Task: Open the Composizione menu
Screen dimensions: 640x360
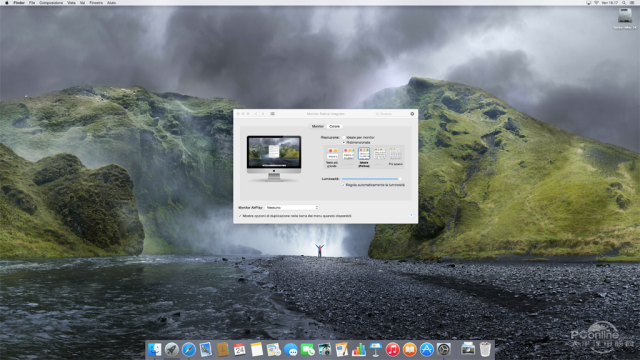Action: pos(51,3)
